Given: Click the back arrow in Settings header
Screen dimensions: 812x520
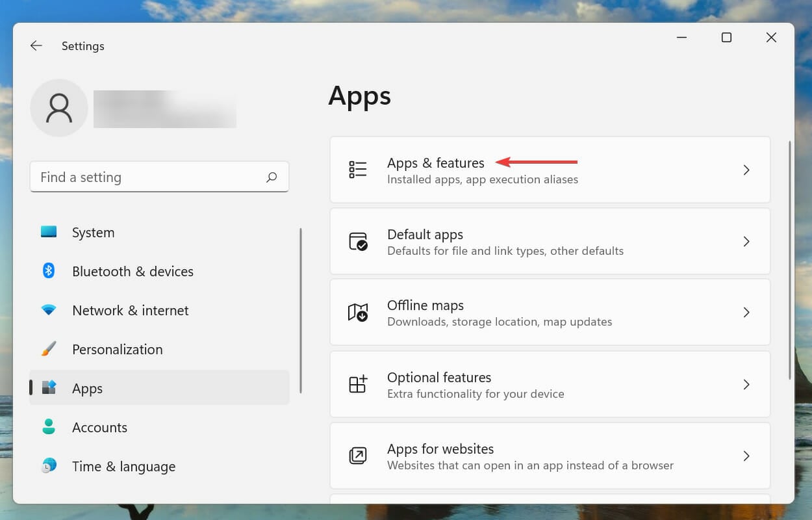Looking at the screenshot, I should 36,45.
